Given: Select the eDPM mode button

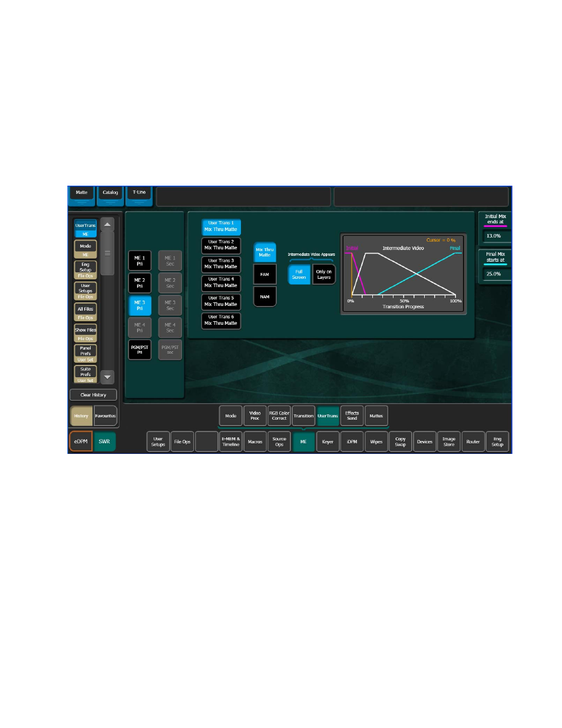Looking at the screenshot, I should pos(81,442).
